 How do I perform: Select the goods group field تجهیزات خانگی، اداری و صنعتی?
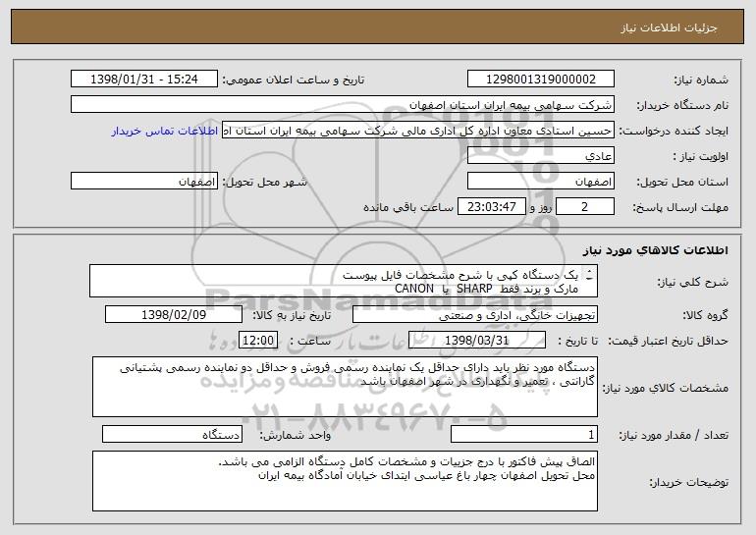[x=475, y=315]
